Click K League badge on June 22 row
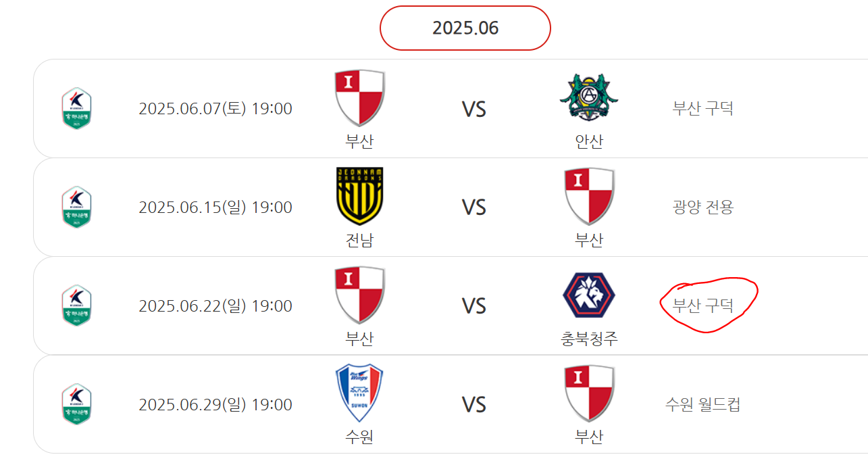The height and width of the screenshot is (461, 868). click(x=76, y=306)
